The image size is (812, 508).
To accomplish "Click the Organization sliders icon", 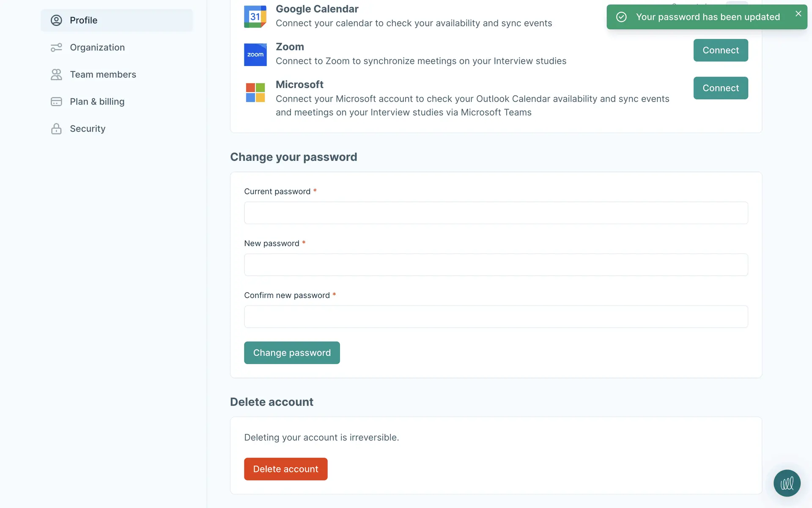I will [x=56, y=47].
